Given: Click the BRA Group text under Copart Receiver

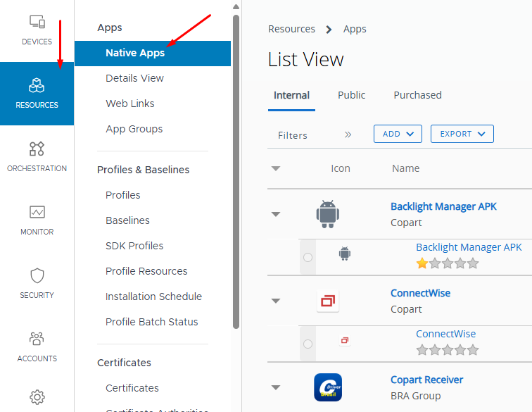Looking at the screenshot, I should 416,397.
